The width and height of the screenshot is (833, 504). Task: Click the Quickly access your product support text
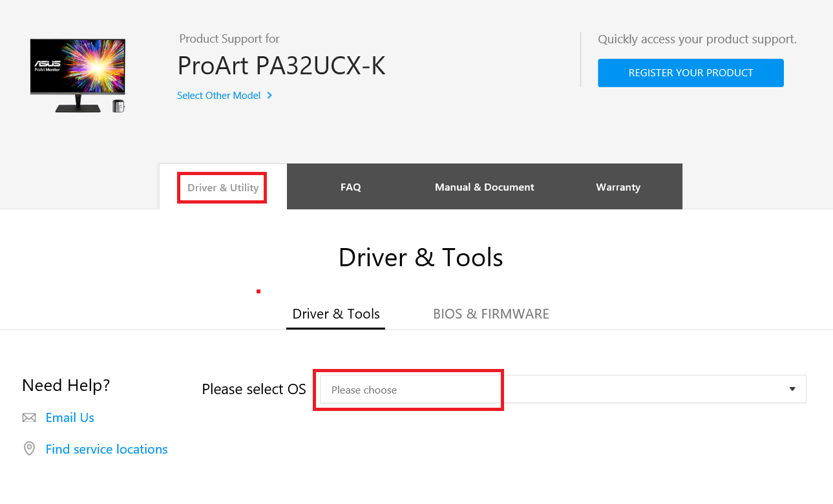point(697,39)
